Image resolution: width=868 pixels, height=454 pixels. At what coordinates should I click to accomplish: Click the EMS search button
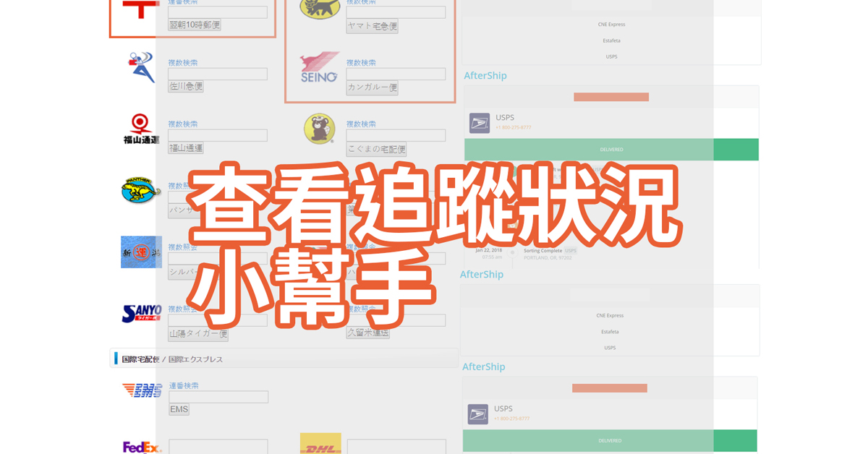[x=179, y=409]
